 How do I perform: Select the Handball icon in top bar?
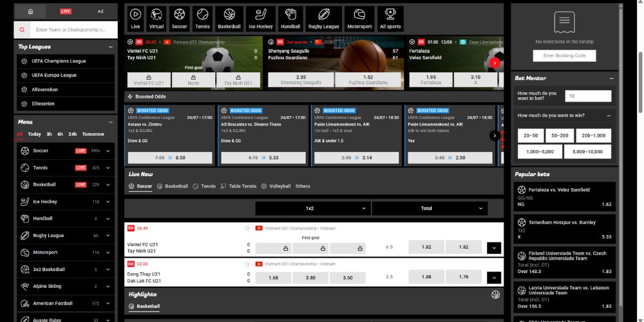click(290, 19)
